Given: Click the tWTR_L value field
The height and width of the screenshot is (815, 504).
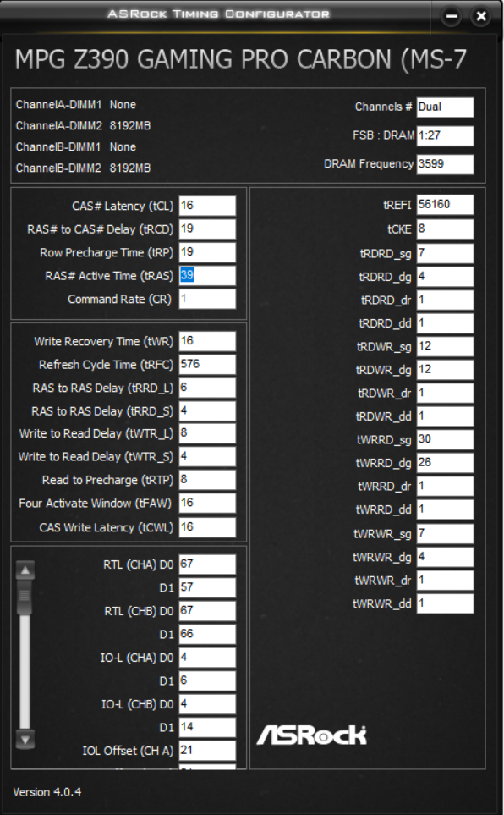Looking at the screenshot, I should point(207,433).
